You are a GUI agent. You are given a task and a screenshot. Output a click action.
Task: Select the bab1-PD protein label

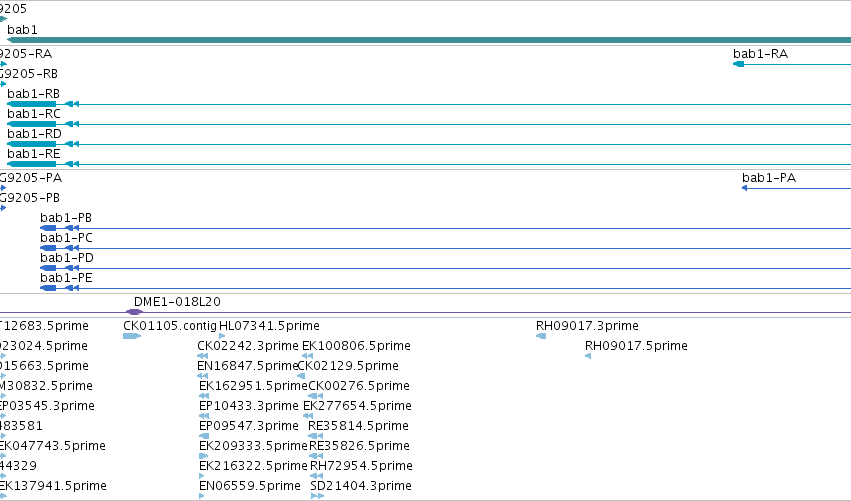point(67,258)
